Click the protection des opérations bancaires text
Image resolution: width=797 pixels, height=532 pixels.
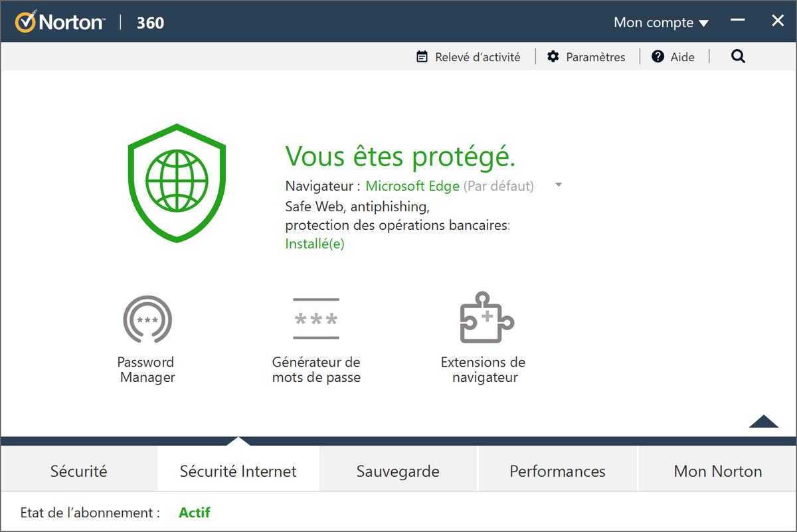pyautogui.click(x=398, y=225)
